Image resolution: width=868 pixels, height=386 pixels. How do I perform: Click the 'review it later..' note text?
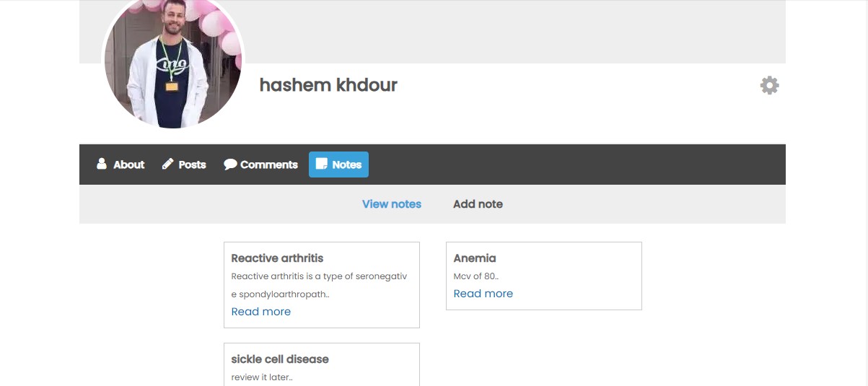(262, 377)
